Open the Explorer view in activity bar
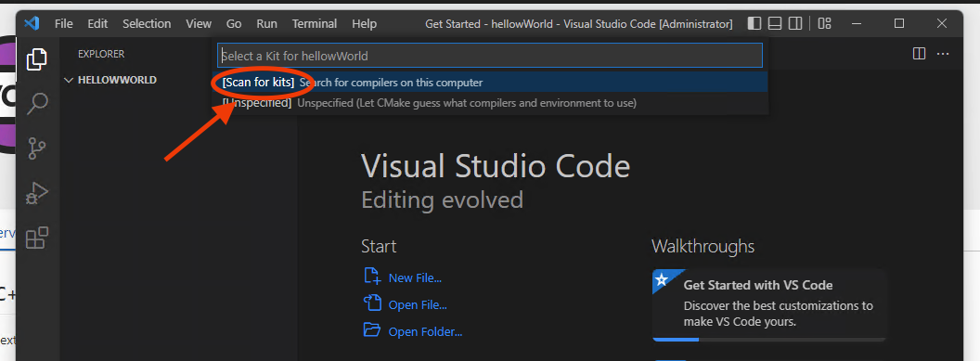The image size is (980, 361). (x=37, y=59)
